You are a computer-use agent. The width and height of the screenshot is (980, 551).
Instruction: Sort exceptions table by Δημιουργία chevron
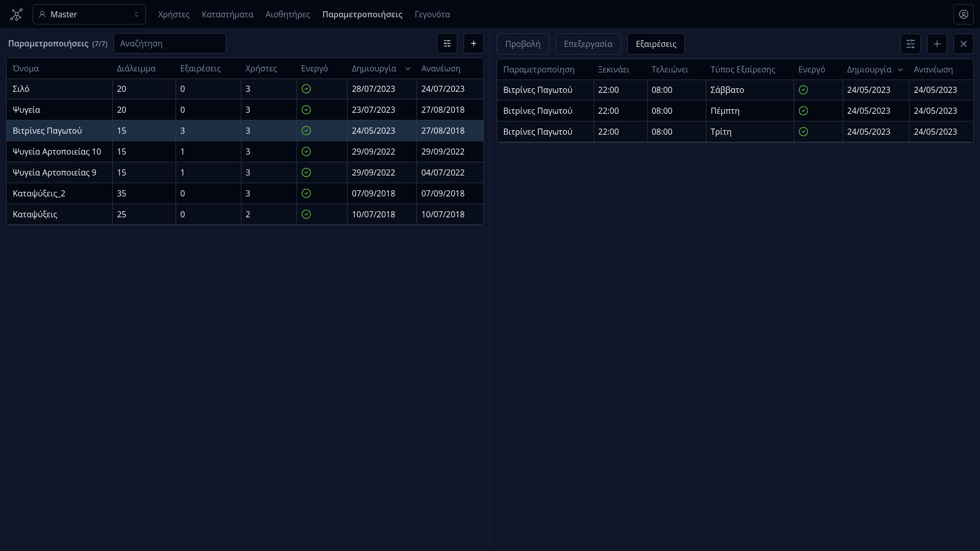click(900, 69)
